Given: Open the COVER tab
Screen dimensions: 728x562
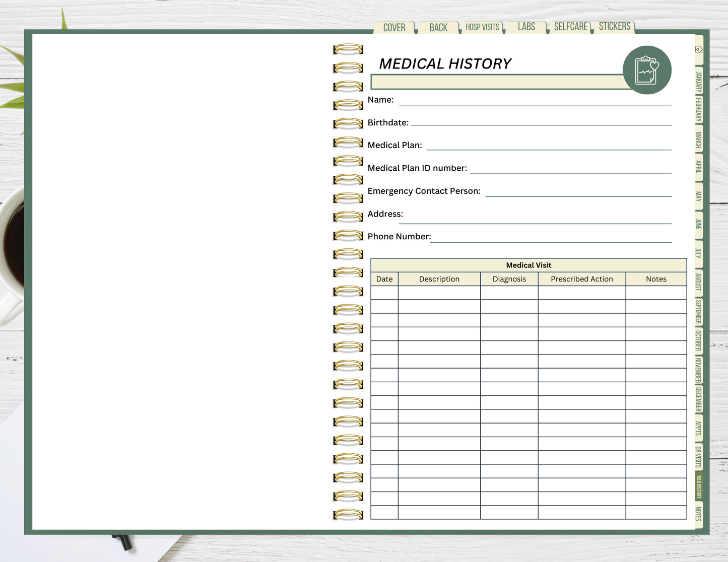Looking at the screenshot, I should pyautogui.click(x=394, y=28).
